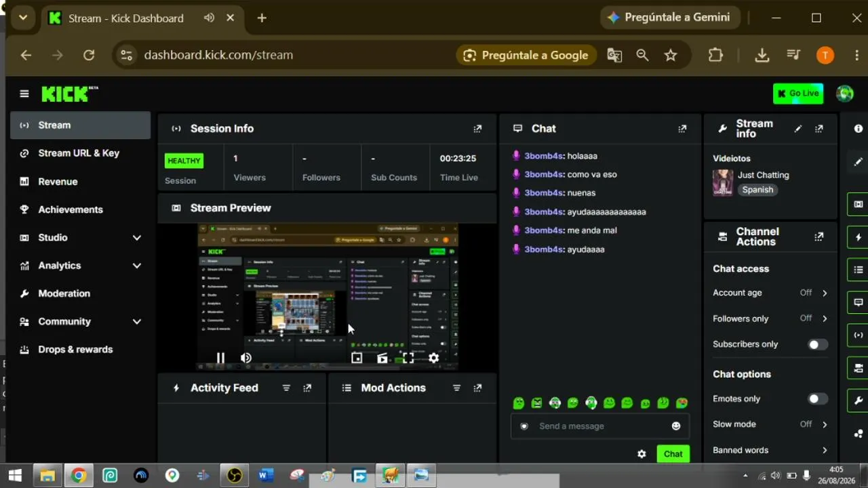
Task: Open the info icon in right rail
Action: click(859, 129)
